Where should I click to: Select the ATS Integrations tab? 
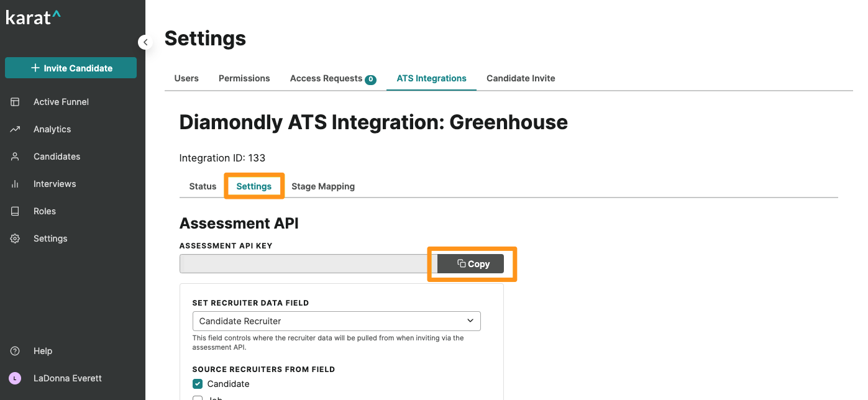431,78
